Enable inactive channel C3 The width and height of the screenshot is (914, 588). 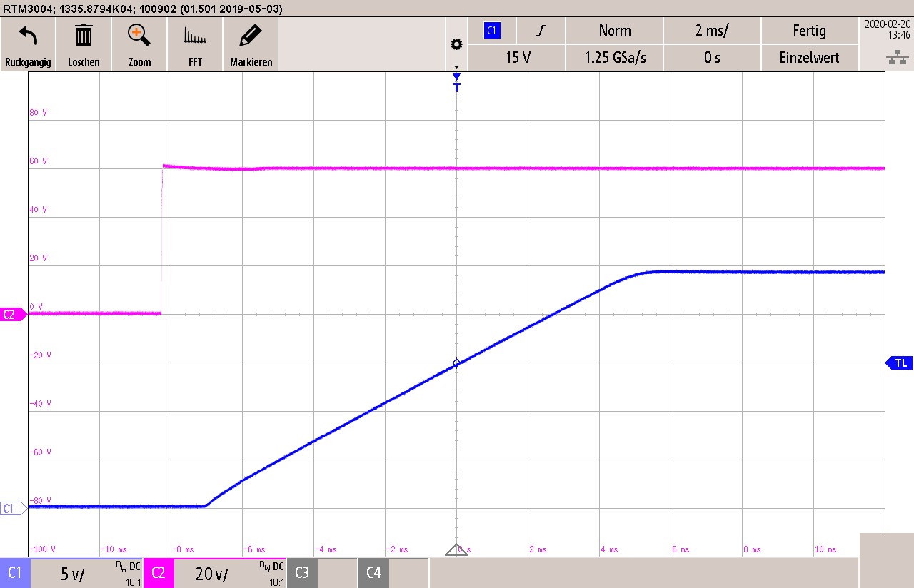pos(302,573)
